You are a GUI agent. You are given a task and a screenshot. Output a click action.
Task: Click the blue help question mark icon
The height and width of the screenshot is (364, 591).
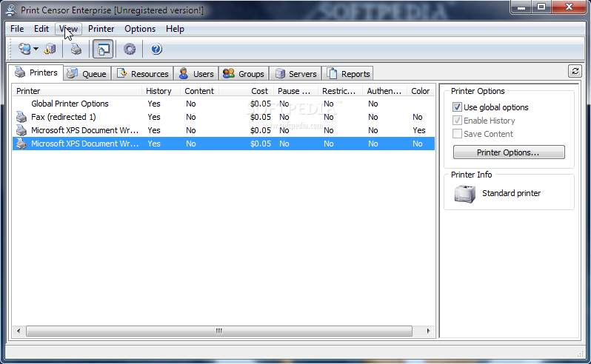(156, 49)
